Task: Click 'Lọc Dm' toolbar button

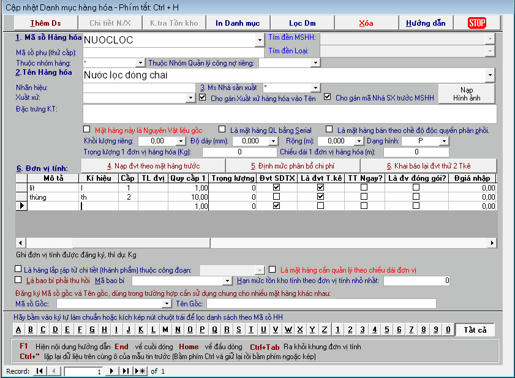Action: coord(302,23)
